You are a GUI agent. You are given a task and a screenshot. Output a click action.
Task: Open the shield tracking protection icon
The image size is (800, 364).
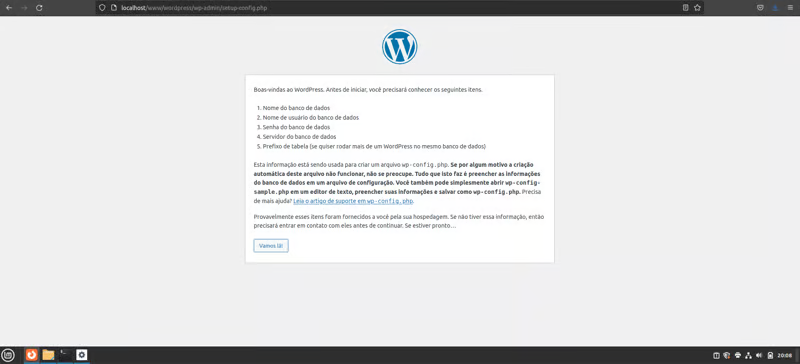point(102,8)
